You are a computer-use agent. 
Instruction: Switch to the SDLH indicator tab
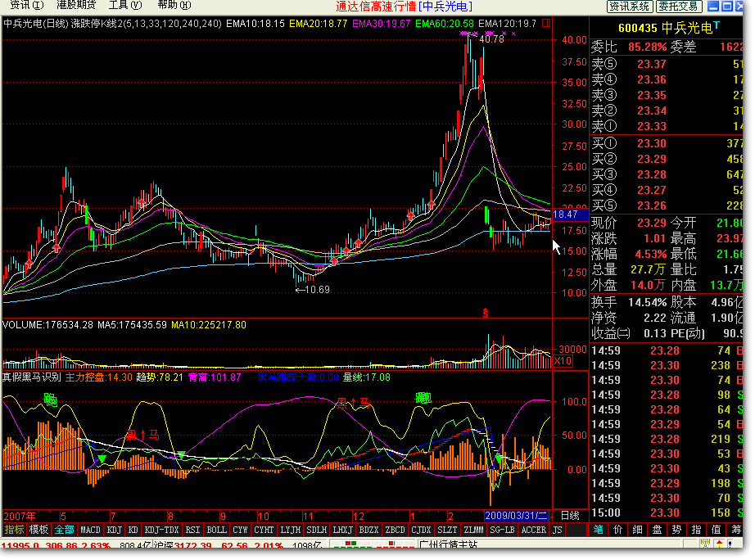[316, 530]
